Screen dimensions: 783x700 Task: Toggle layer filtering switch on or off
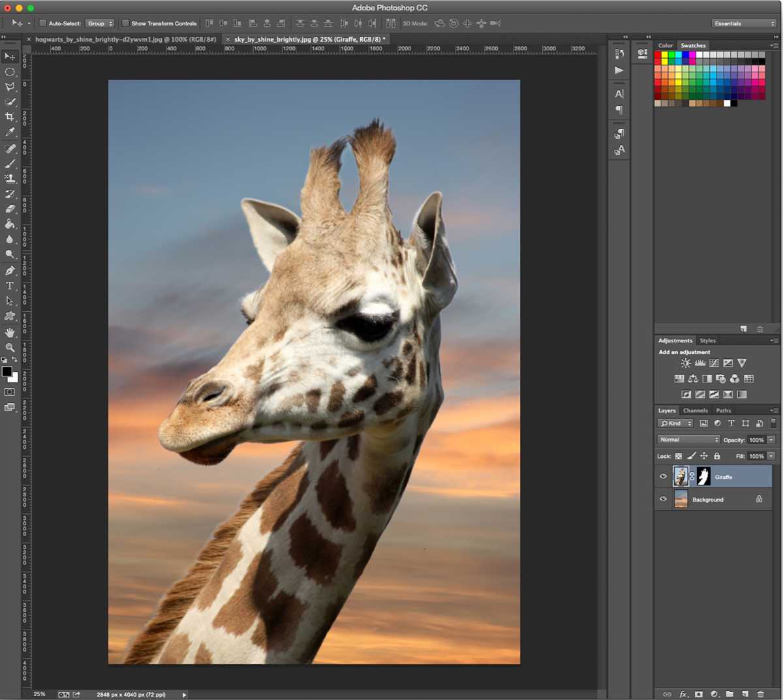tap(773, 423)
